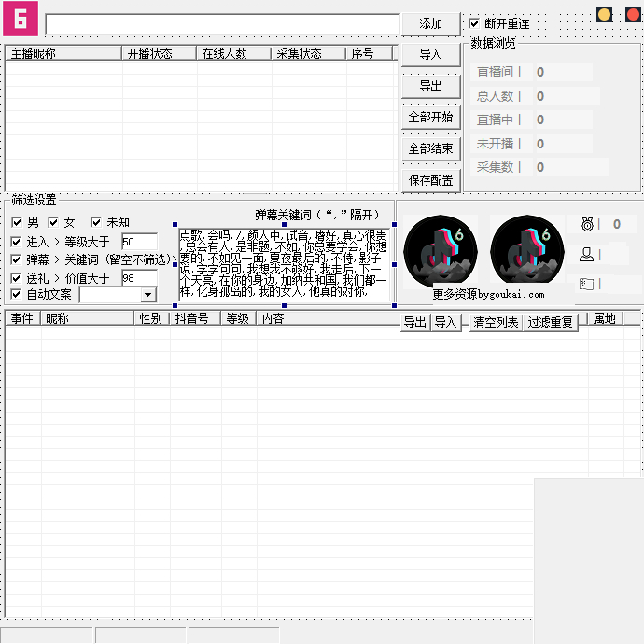Viewport: 644px width, 644px height.
Task: Click inside the 弹幕关键词 text box
Action: click(285, 264)
